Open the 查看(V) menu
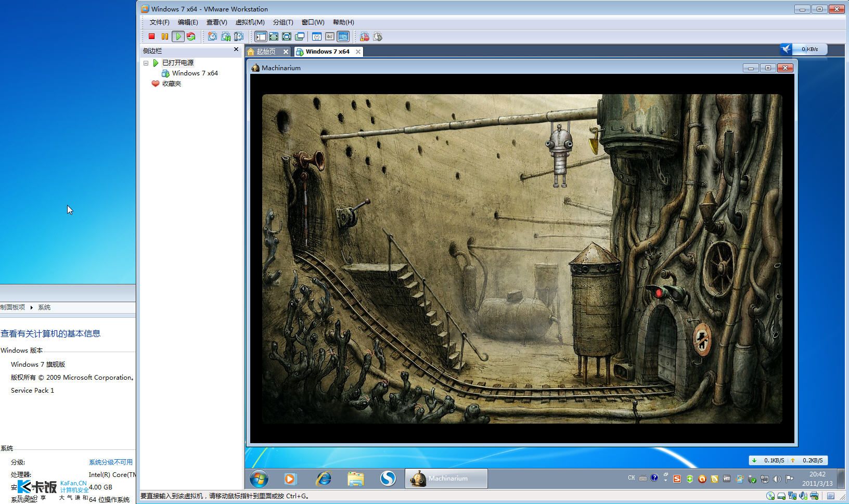The height and width of the screenshot is (504, 849). (x=216, y=22)
